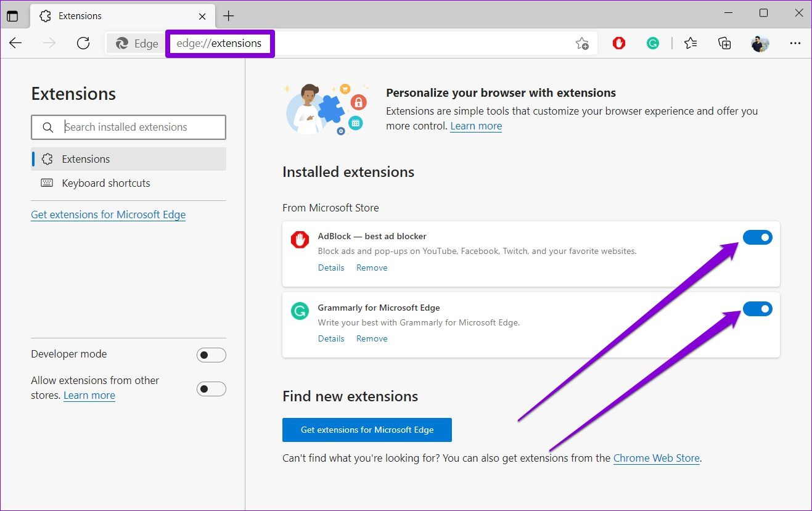Image resolution: width=812 pixels, height=511 pixels.
Task: Toggle allow extensions from other stores
Action: (211, 389)
